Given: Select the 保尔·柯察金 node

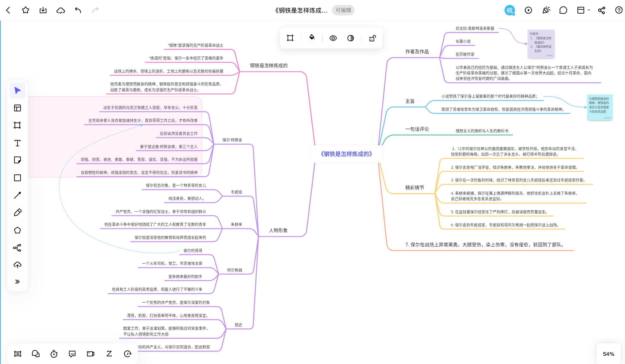Looking at the screenshot, I should (x=232, y=140).
